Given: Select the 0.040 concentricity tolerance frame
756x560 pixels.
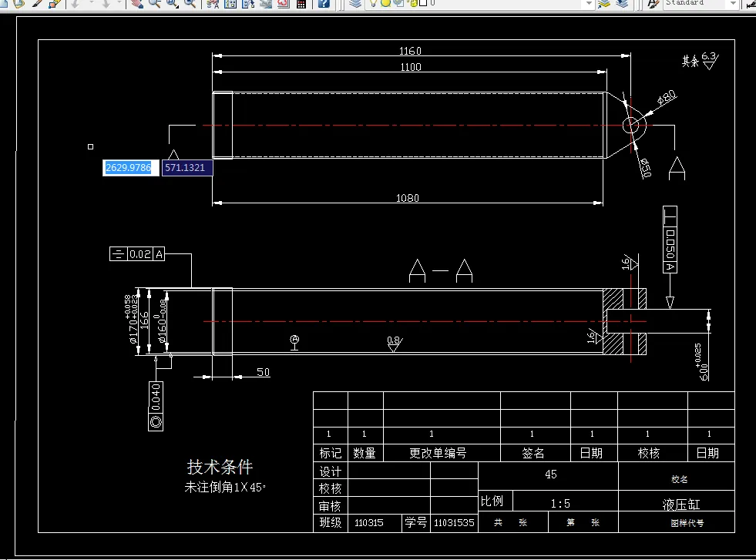Looking at the screenshot, I should 156,406.
